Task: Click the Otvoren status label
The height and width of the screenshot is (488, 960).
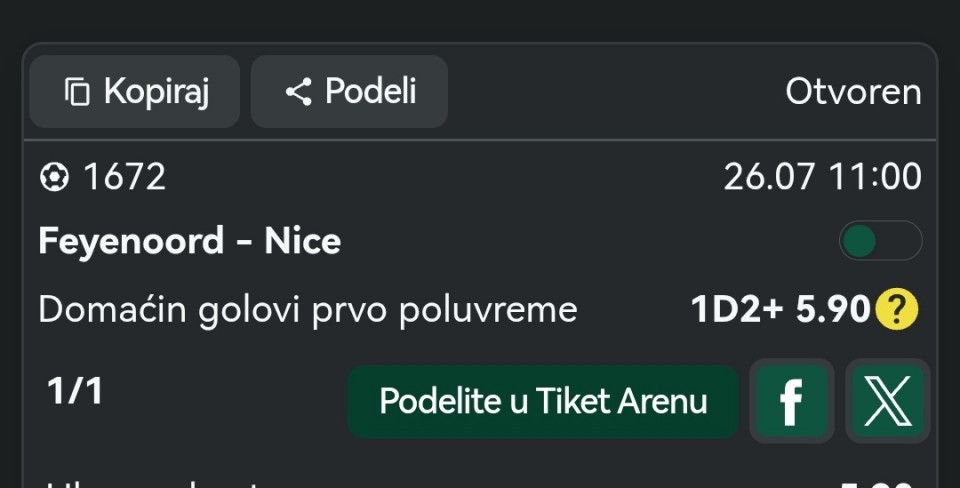Action: pyautogui.click(x=853, y=92)
